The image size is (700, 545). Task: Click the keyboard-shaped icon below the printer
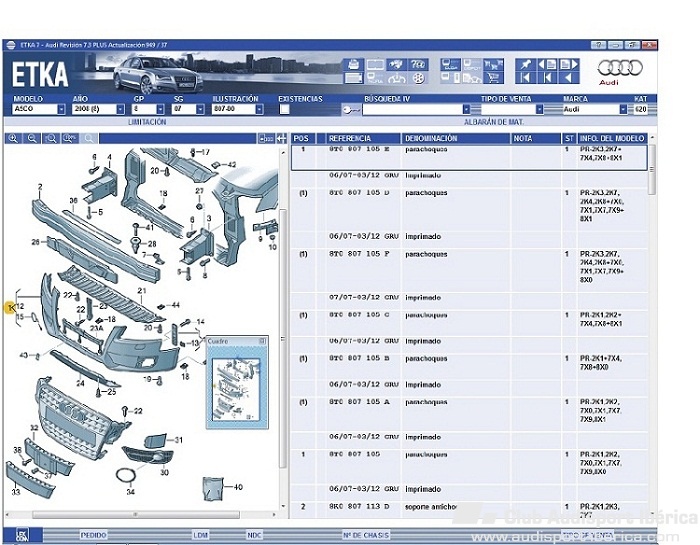coord(353,78)
